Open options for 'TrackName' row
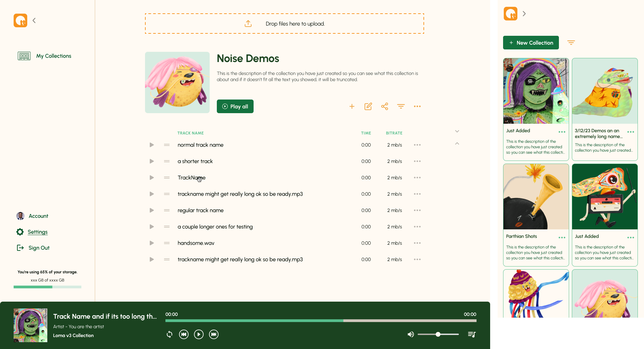This screenshot has width=644, height=349. pos(417,178)
